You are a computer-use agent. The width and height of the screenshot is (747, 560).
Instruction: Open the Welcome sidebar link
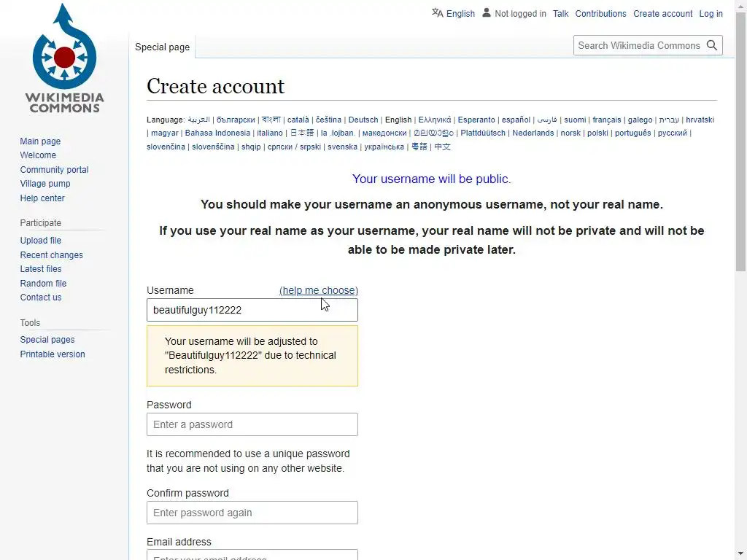(38, 155)
